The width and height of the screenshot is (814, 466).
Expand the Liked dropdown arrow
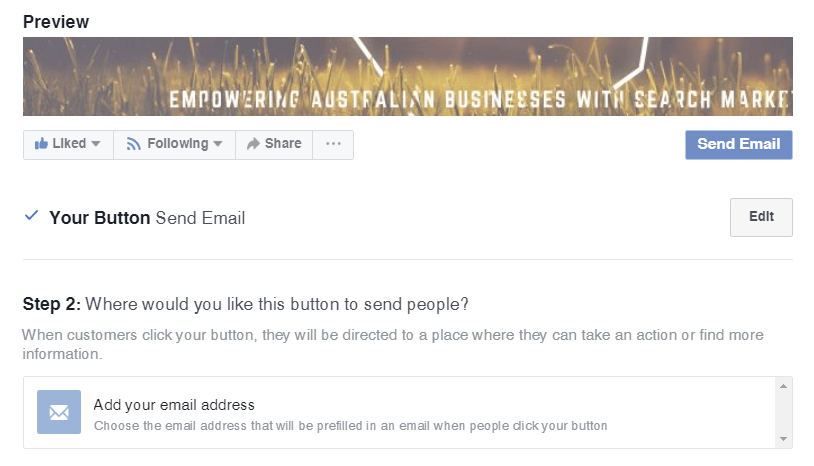[96, 144]
